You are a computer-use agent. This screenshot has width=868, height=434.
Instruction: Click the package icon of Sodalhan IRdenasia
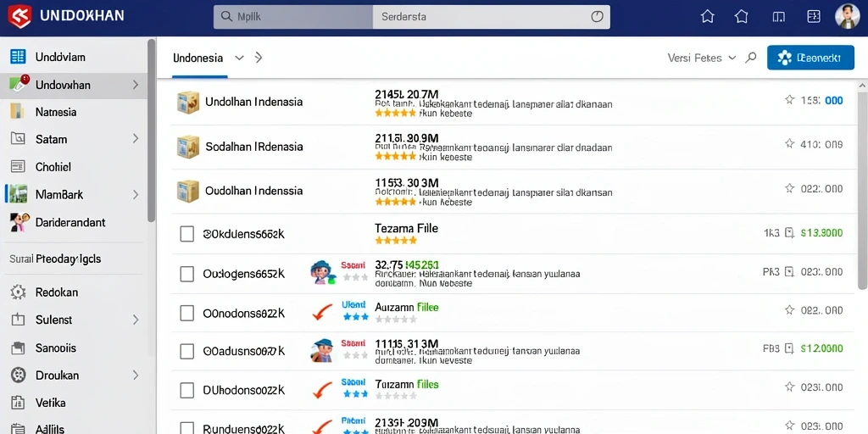[188, 147]
